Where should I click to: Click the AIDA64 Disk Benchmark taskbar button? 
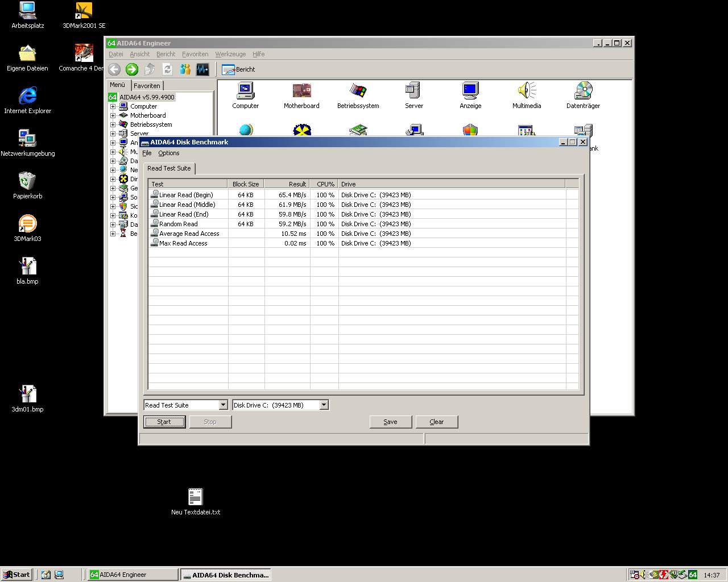pos(225,575)
